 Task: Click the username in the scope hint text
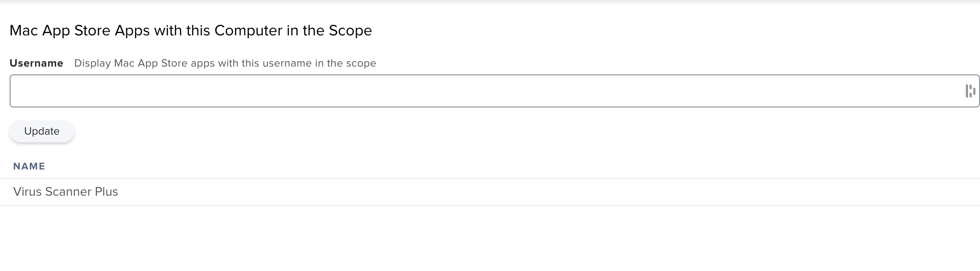(x=287, y=63)
